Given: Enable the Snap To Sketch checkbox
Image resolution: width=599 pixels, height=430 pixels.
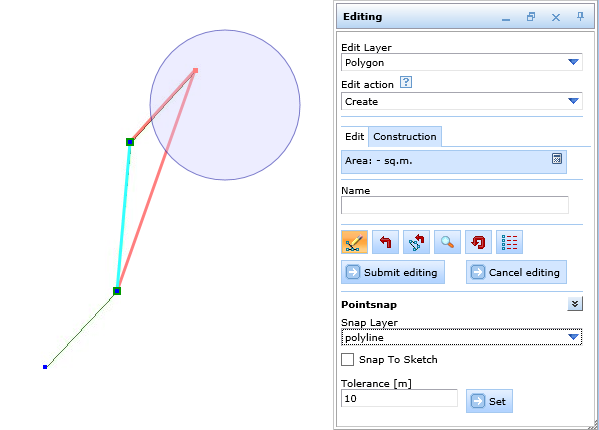Looking at the screenshot, I should tap(347, 359).
